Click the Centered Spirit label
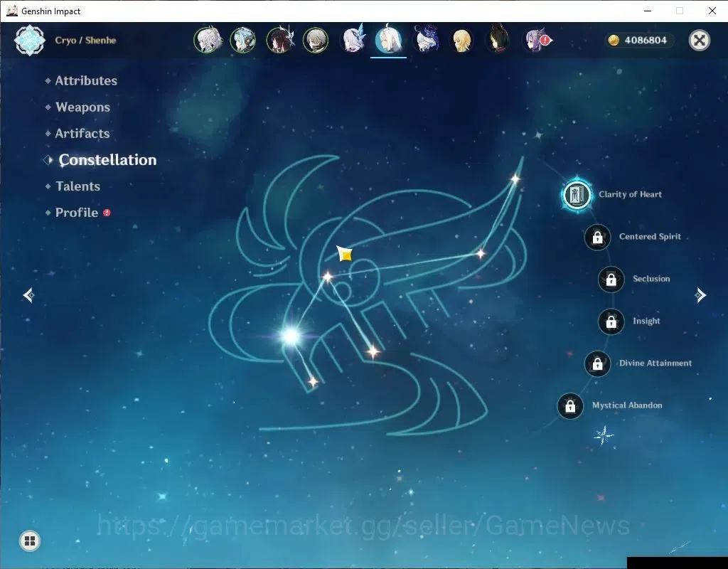This screenshot has width=728, height=569. click(650, 236)
